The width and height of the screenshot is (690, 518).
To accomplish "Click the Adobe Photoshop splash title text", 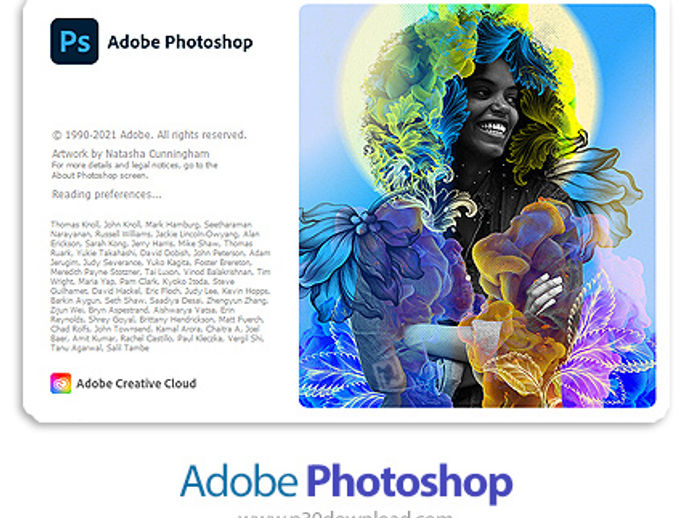I will [x=180, y=42].
